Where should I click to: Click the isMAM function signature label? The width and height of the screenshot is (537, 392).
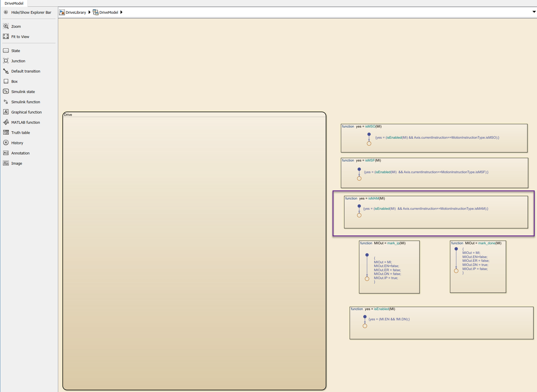[365, 198]
